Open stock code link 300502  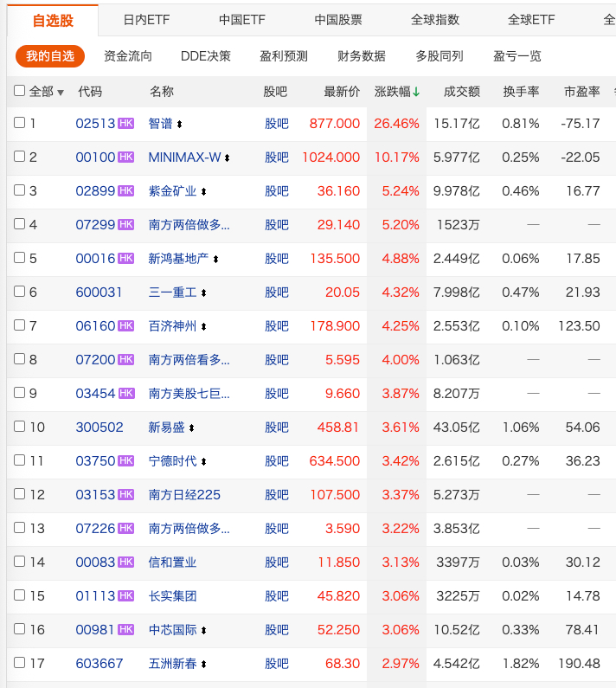pos(99,428)
